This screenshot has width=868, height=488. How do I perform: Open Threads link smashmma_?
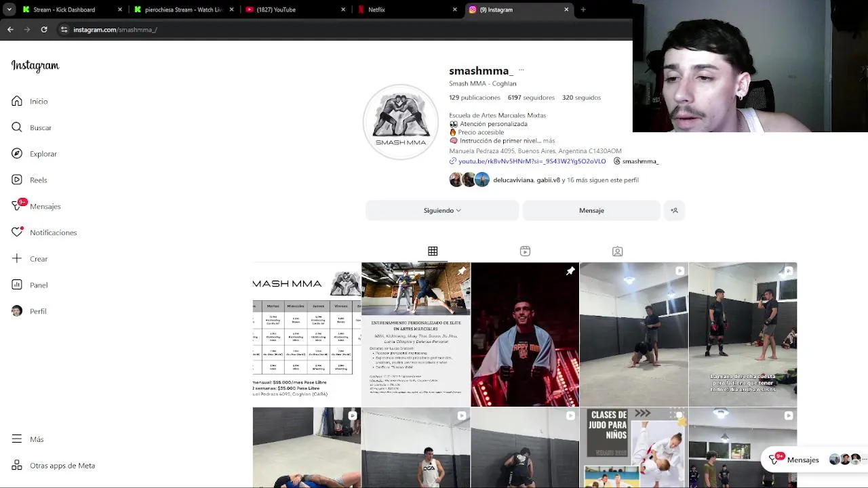click(x=636, y=161)
